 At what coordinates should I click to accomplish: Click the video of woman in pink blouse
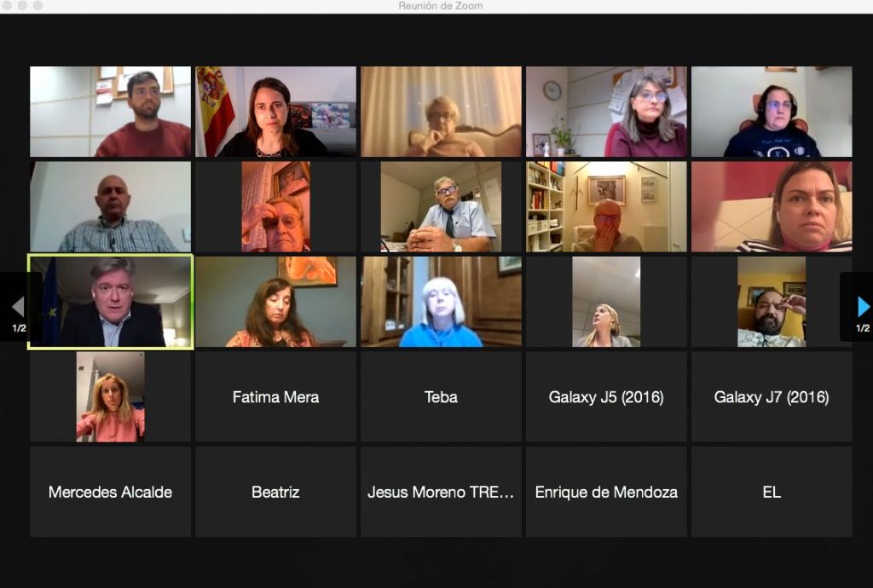(110, 397)
